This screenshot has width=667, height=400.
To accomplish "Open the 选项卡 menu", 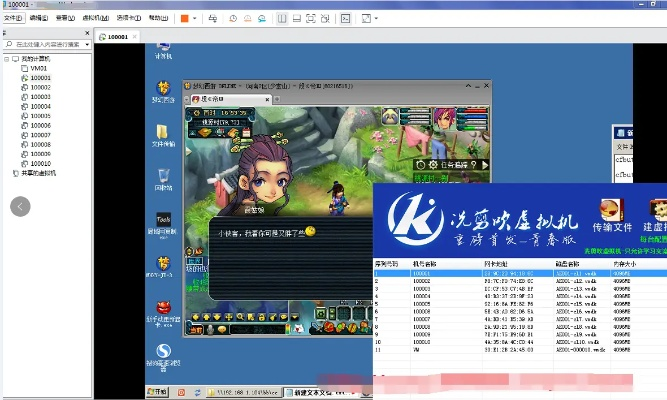I will 129,18.
